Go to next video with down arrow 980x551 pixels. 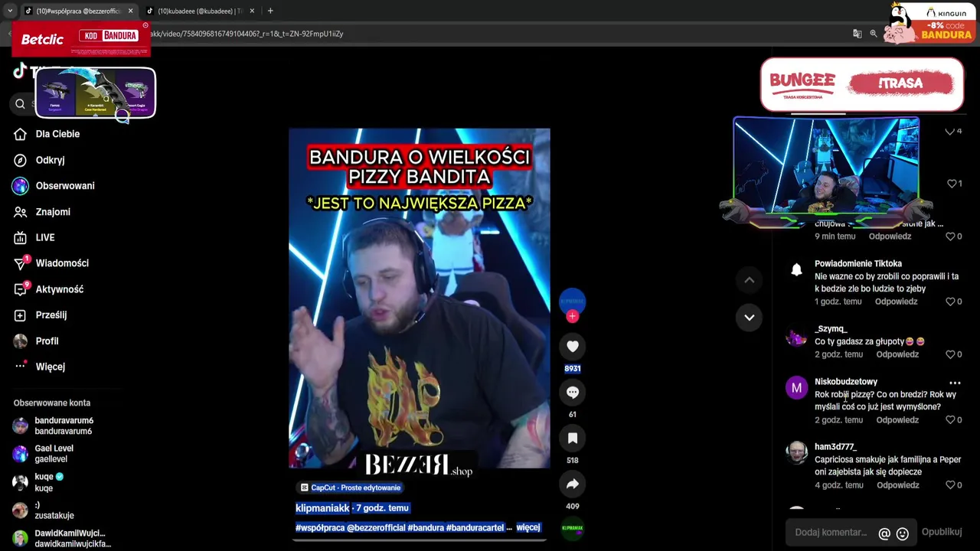click(749, 317)
